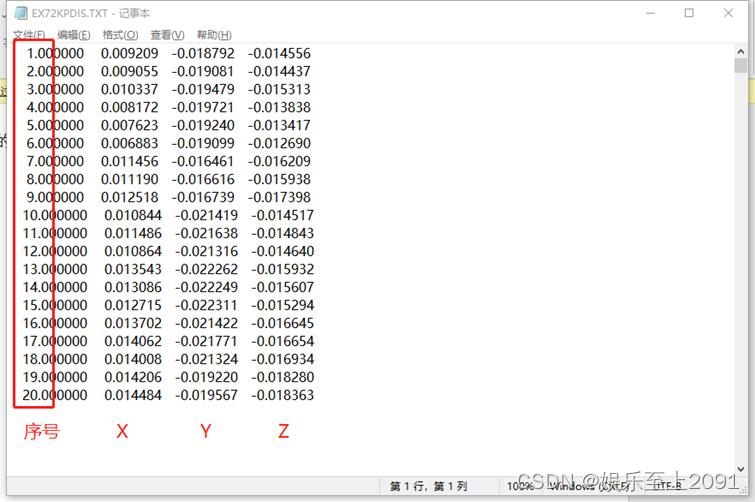Screen dimensions: 755x502
Task: Close the Notepad window
Action: (733, 14)
